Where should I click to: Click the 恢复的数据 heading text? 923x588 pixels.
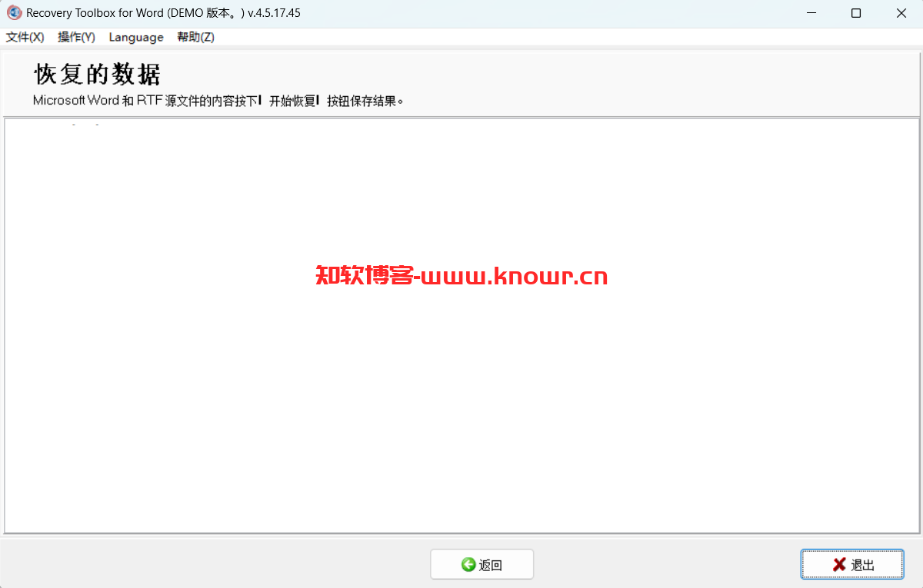[x=98, y=75]
